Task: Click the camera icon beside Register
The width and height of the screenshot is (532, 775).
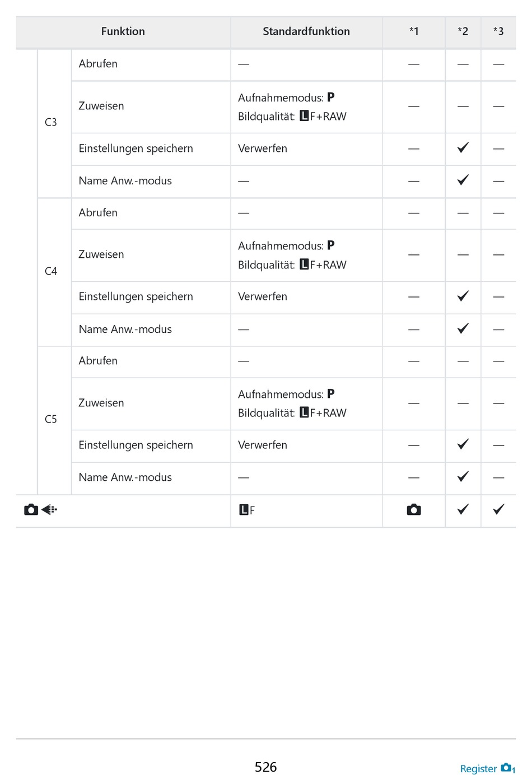Action: 507,767
